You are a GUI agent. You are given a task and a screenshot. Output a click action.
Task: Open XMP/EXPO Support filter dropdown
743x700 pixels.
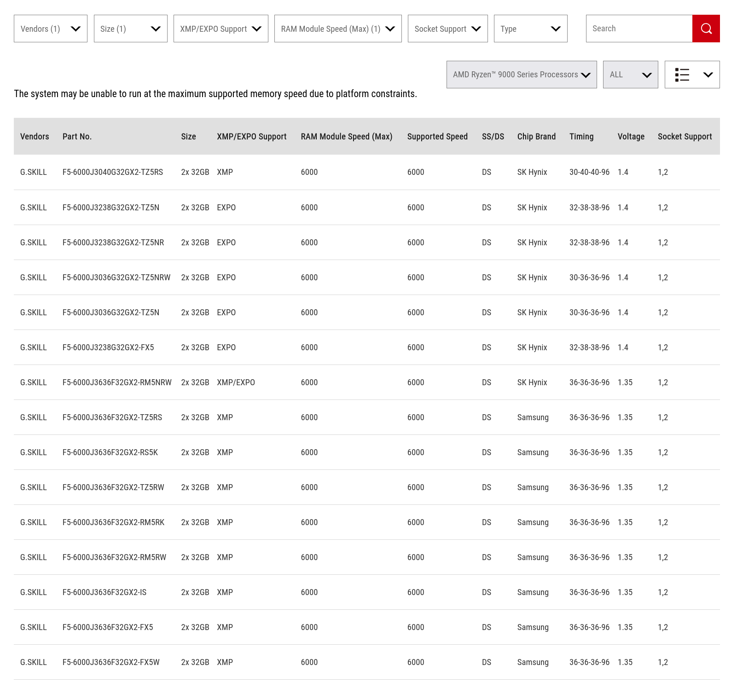tap(221, 29)
